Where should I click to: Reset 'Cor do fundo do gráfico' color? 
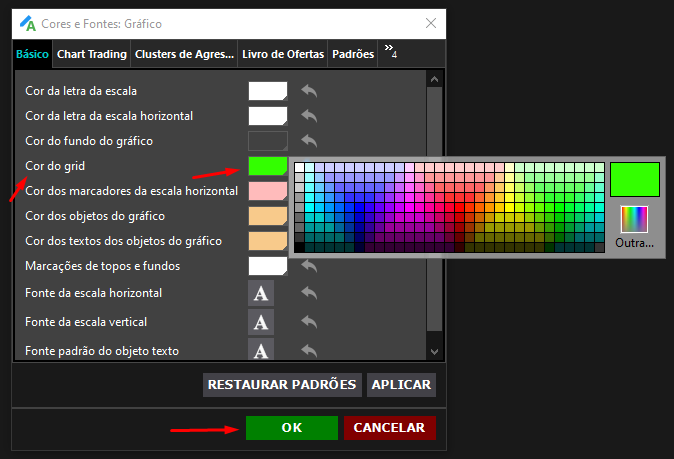tap(309, 141)
